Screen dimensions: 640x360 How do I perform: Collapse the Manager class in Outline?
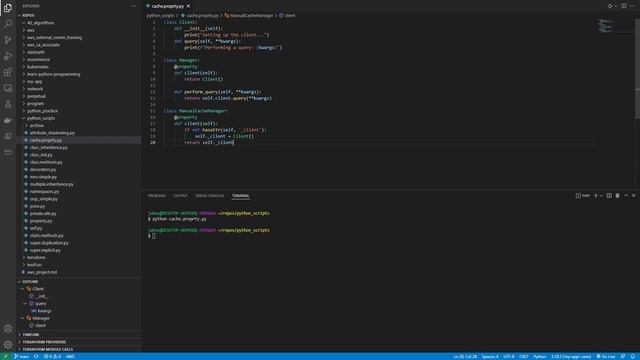coord(23,318)
